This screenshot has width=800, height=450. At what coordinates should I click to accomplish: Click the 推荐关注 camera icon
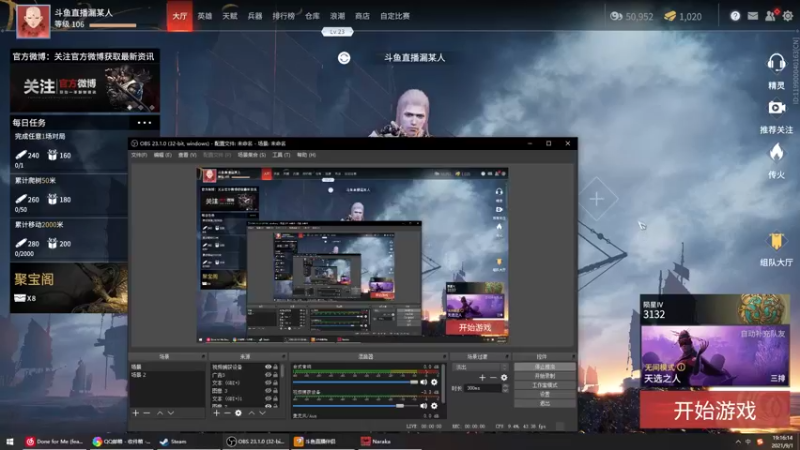776,108
